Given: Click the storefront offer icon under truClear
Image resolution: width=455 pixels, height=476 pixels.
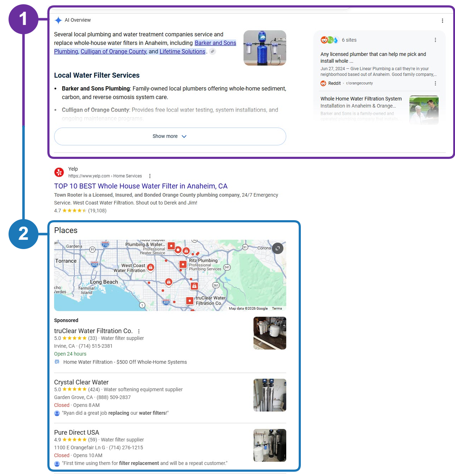Looking at the screenshot, I should pos(57,362).
